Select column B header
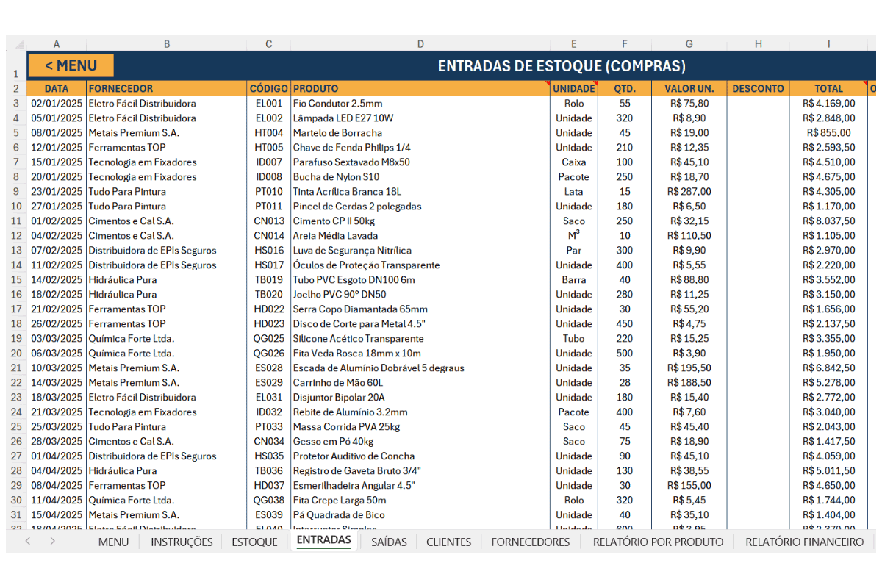Screen dimensions: 882x588 tap(167, 44)
